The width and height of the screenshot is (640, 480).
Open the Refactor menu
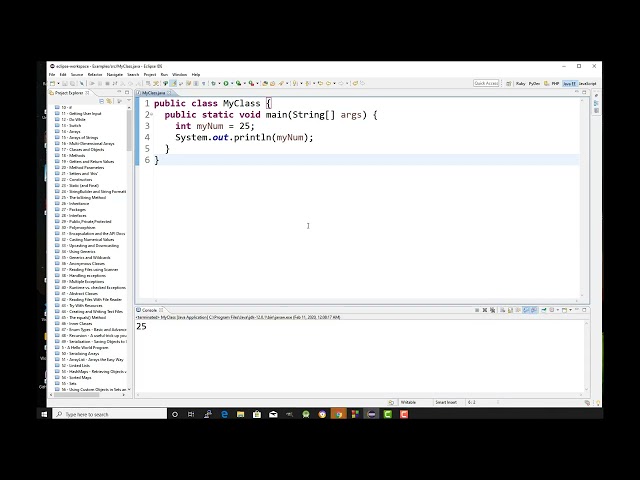click(x=95, y=75)
